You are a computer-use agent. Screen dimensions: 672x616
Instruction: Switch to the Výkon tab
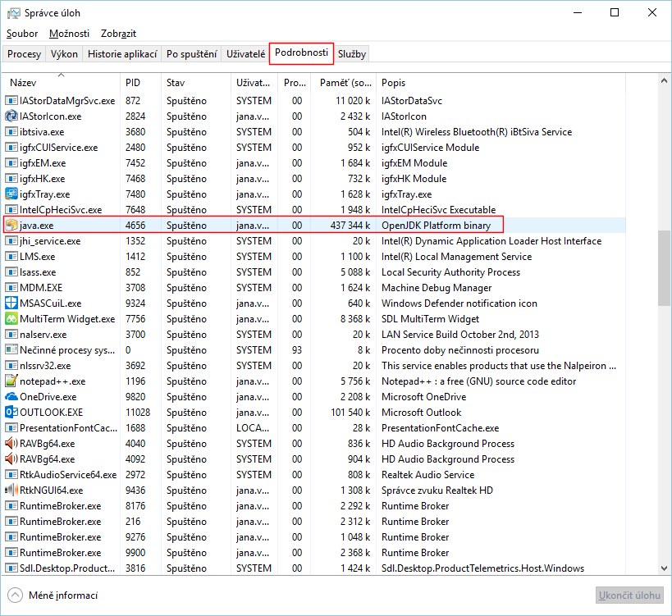pos(64,54)
